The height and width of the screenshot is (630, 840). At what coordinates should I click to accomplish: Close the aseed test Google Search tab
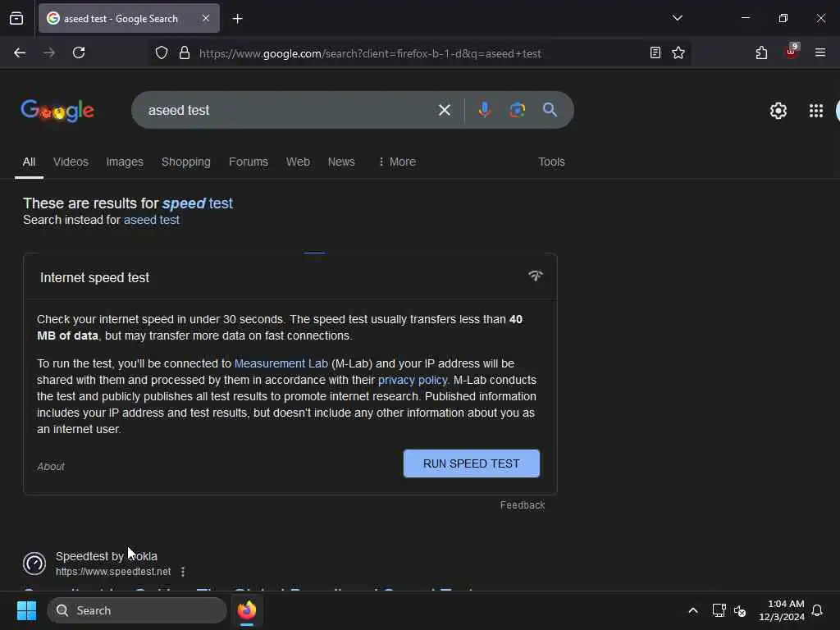click(x=206, y=18)
